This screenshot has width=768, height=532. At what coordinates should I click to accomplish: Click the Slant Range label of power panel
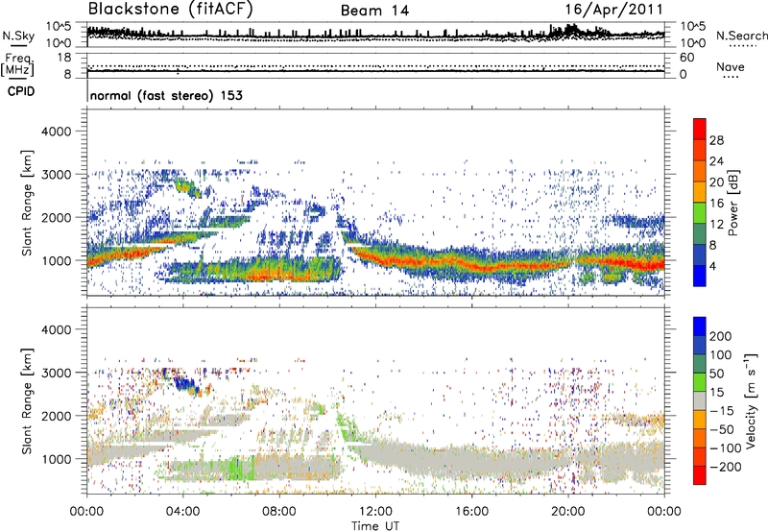(x=27, y=203)
